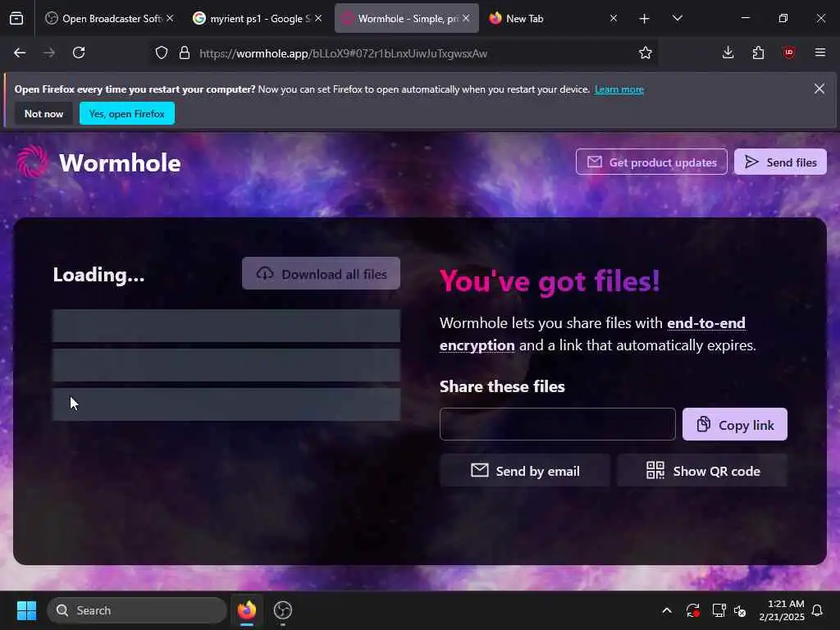Click Show QR code button
The image size is (840, 630).
click(702, 471)
